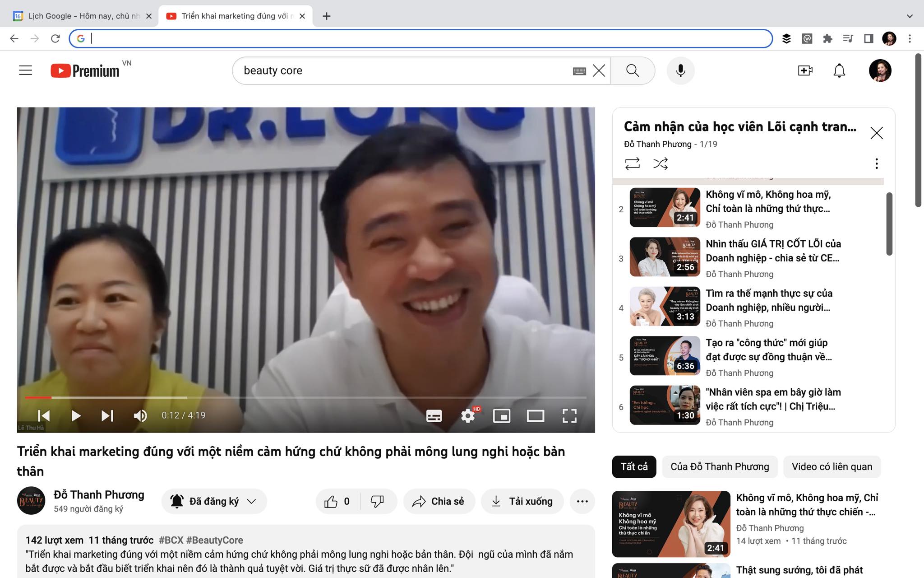Seek on the video progress bar
Screen dimensions: 924x578
pyautogui.click(x=306, y=397)
